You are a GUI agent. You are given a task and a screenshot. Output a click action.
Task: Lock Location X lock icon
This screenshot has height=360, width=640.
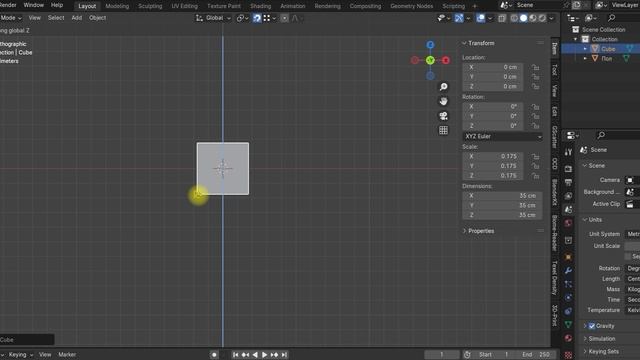[535, 67]
